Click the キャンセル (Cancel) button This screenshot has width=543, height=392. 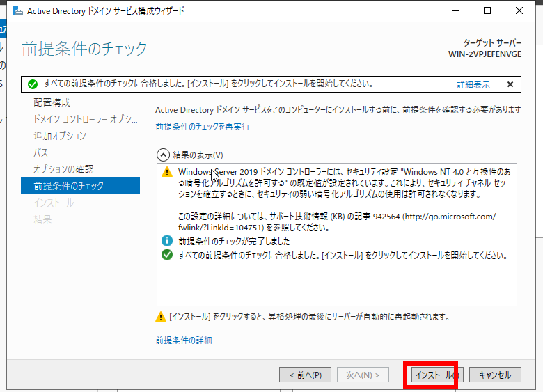tap(495, 375)
